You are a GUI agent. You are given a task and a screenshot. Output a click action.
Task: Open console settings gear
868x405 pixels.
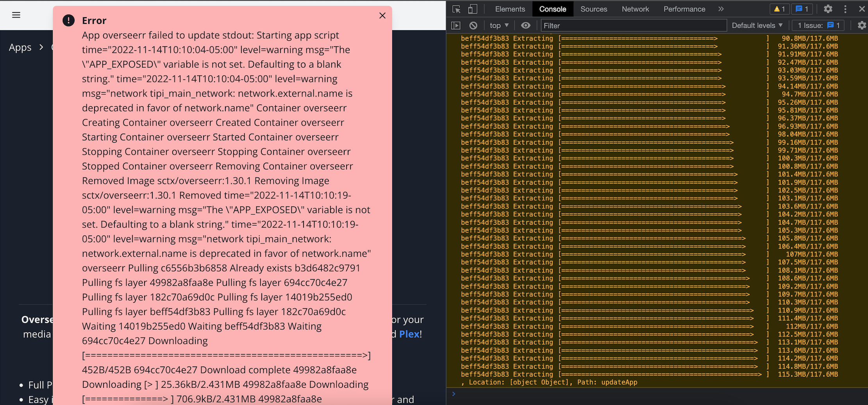pyautogui.click(x=862, y=25)
